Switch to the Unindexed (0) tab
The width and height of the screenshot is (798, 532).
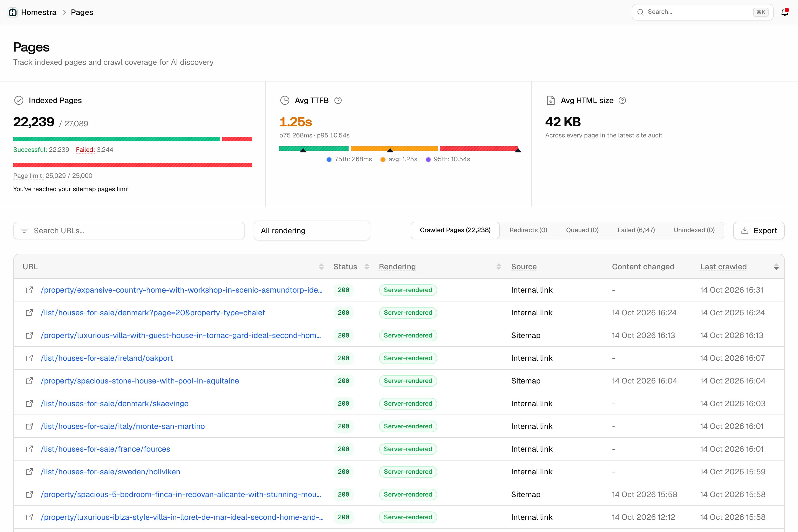(x=694, y=230)
